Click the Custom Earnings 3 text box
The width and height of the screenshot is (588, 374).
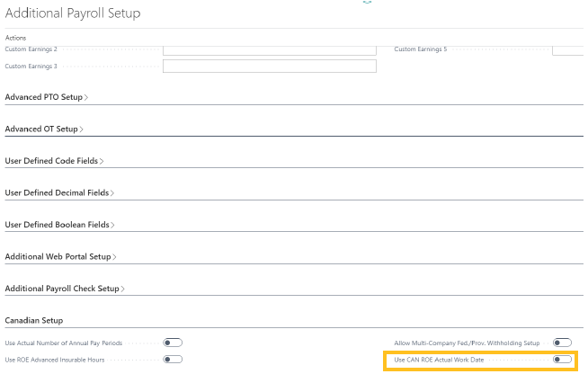click(x=269, y=67)
